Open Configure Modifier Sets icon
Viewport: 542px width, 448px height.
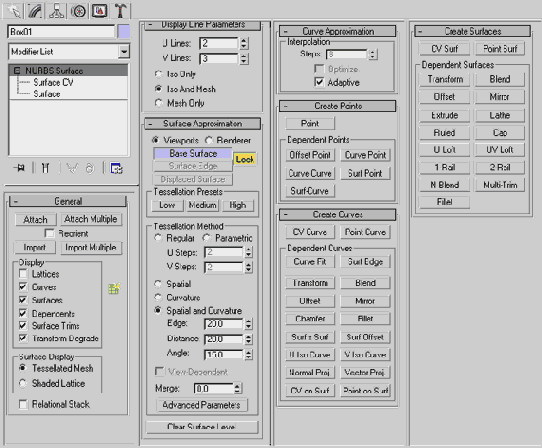[x=116, y=168]
